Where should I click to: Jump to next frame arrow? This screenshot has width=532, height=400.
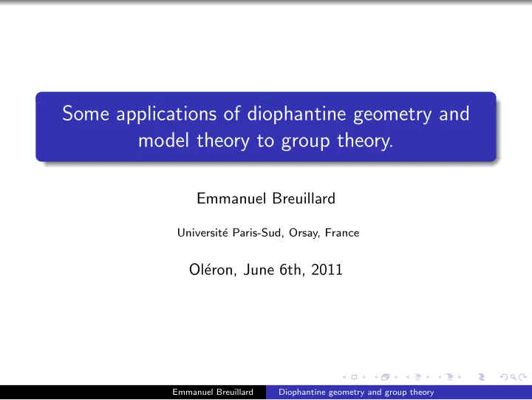coord(396,377)
